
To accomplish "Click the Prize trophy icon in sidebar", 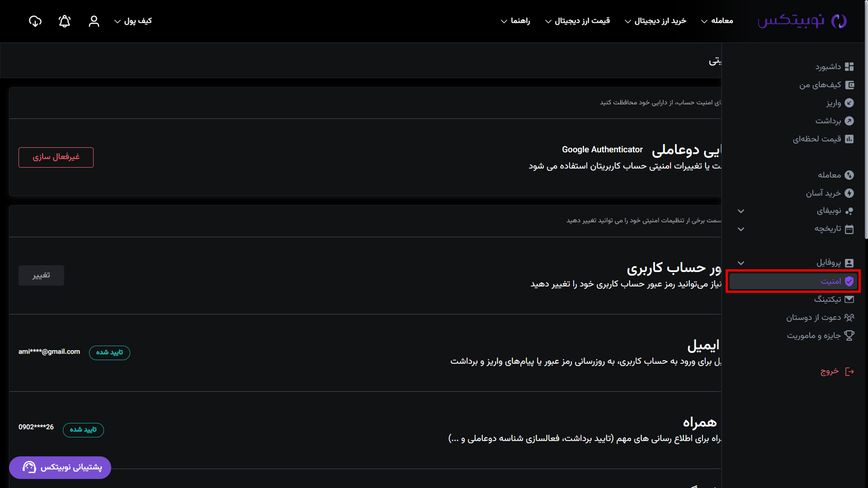I will click(849, 336).
